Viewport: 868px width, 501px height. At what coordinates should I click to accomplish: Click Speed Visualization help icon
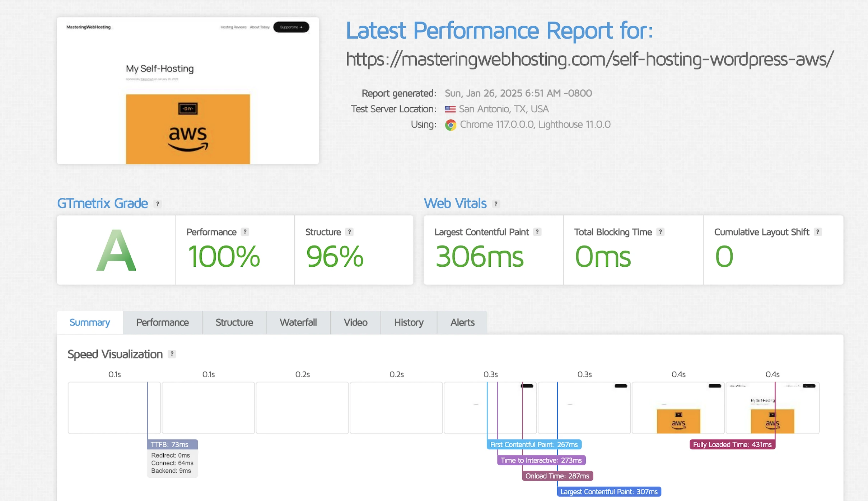172,354
